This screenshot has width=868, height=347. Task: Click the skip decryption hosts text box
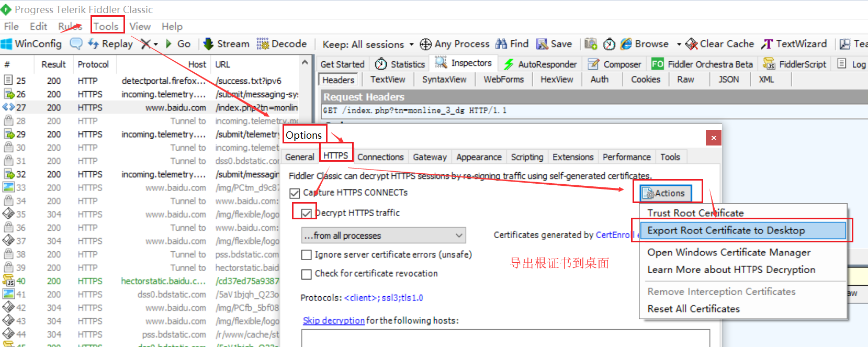click(x=505, y=338)
